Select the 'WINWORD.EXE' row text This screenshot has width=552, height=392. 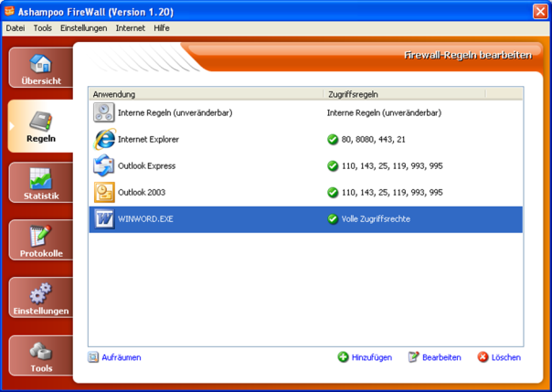click(x=145, y=219)
